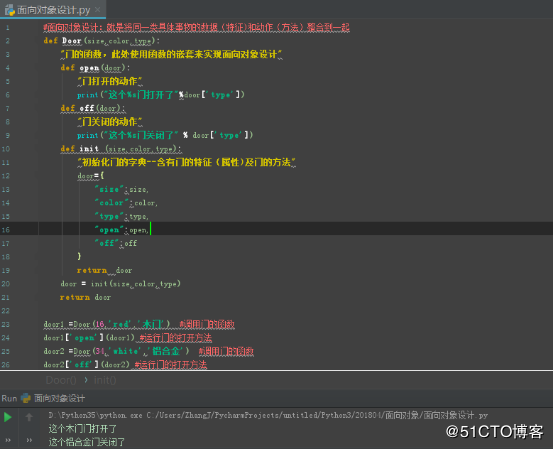Click the "off":off dictionary entry
Image resolution: width=554 pixels, height=449 pixels.
pyautogui.click(x=116, y=243)
